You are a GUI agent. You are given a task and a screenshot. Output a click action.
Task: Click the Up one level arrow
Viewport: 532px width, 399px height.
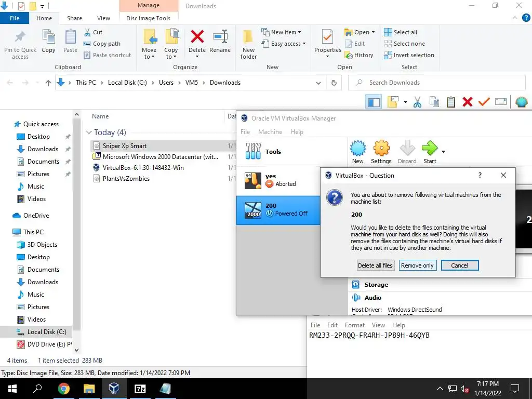(x=48, y=83)
